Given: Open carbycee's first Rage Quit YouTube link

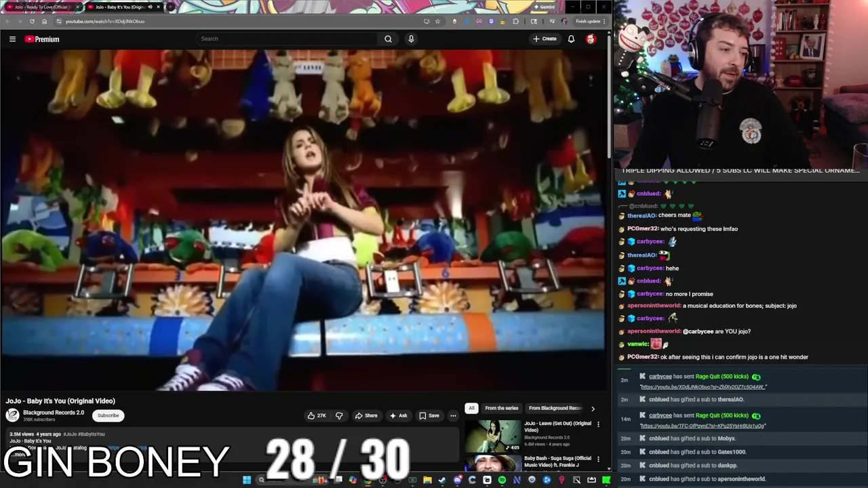Looking at the screenshot, I should click(x=703, y=387).
